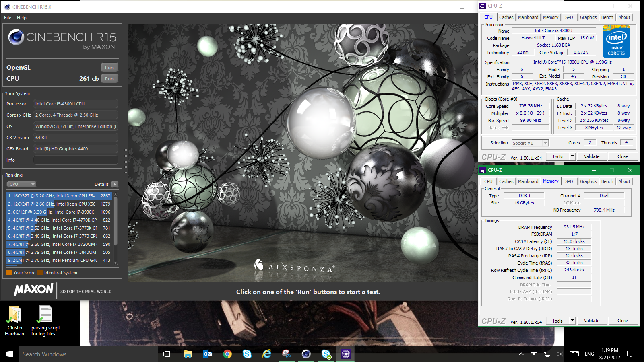Open the Windows Start menu
This screenshot has width=644, height=362.
tap(10, 354)
